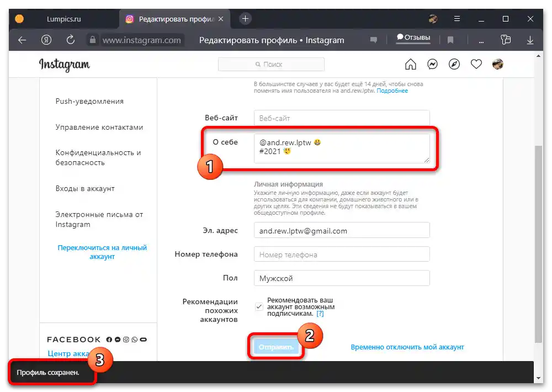
Task: Open Instagram Messenger direct icon
Action: coord(432,64)
